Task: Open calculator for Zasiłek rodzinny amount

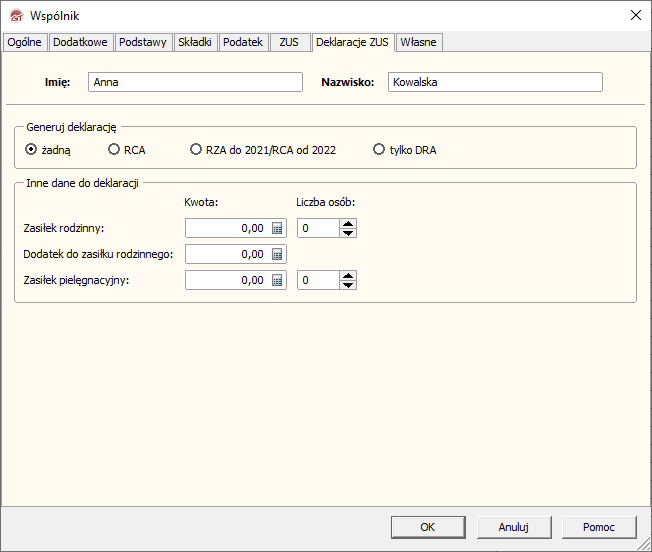Action: [277, 228]
